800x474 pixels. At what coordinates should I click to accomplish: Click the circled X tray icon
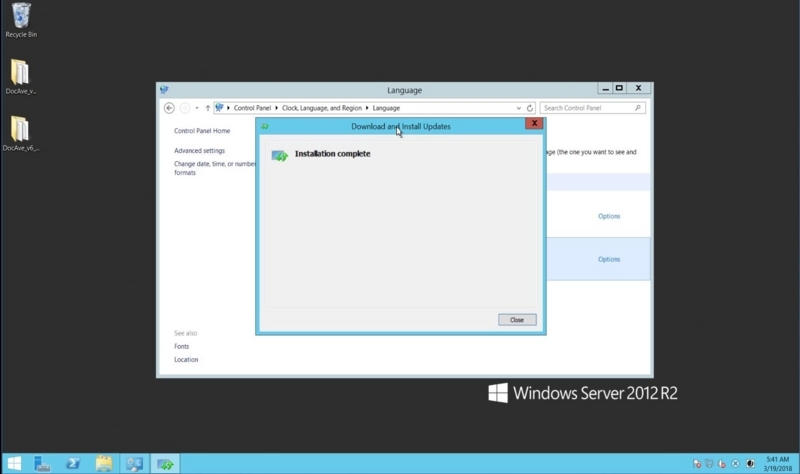tap(735, 463)
